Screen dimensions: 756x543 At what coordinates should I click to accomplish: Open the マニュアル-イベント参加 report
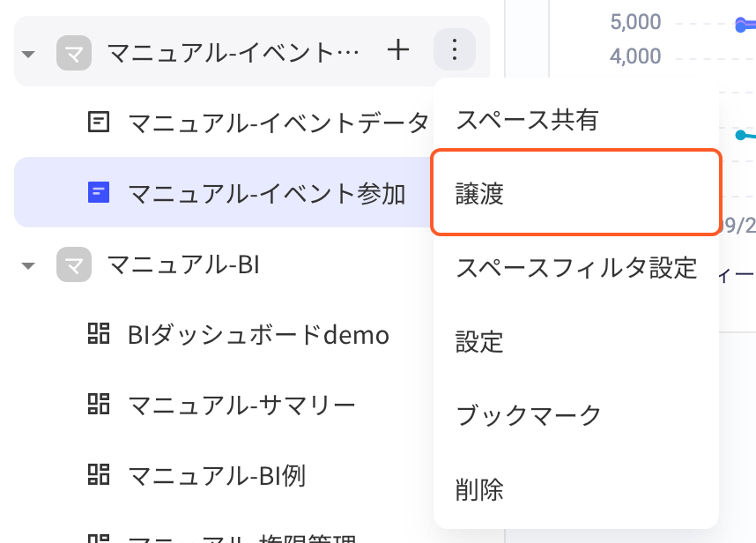267,193
